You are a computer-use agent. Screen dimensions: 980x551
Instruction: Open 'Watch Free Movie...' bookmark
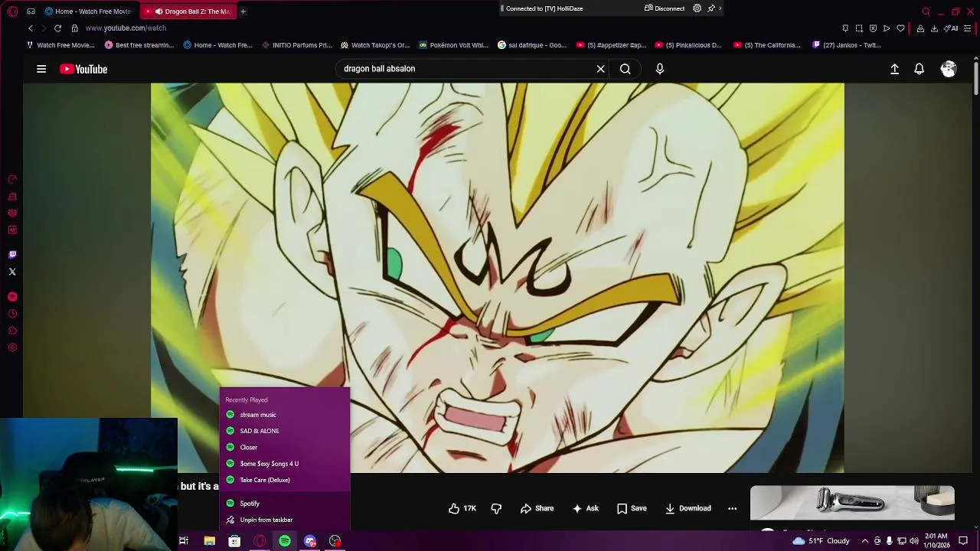pyautogui.click(x=60, y=45)
